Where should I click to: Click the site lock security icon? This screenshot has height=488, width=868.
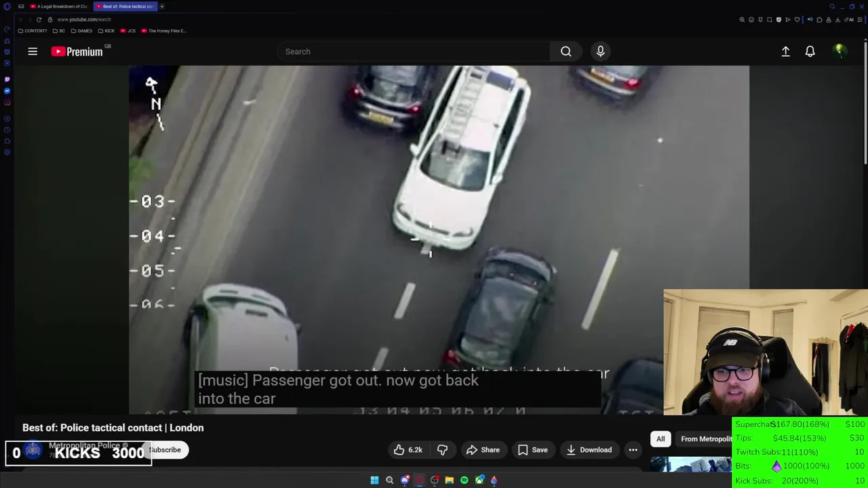pos(50,20)
